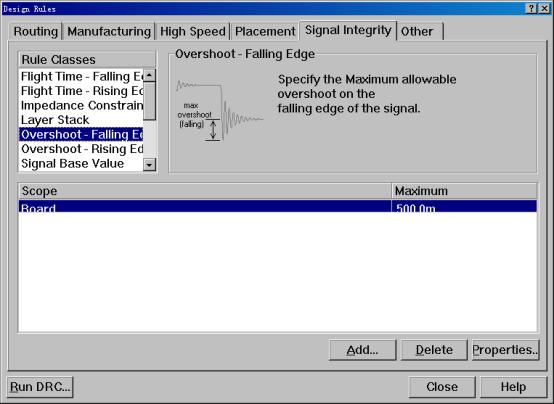
Task: Click the title bar question mark help icon
Action: 532,8
